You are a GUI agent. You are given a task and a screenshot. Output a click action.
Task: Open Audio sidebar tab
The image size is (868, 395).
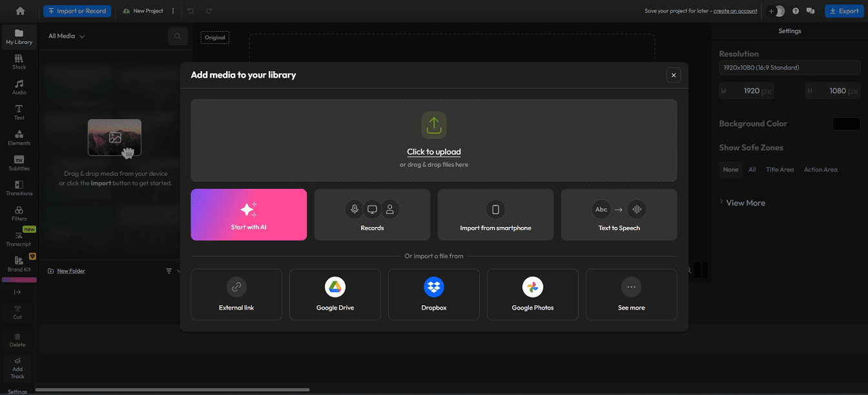pos(19,87)
